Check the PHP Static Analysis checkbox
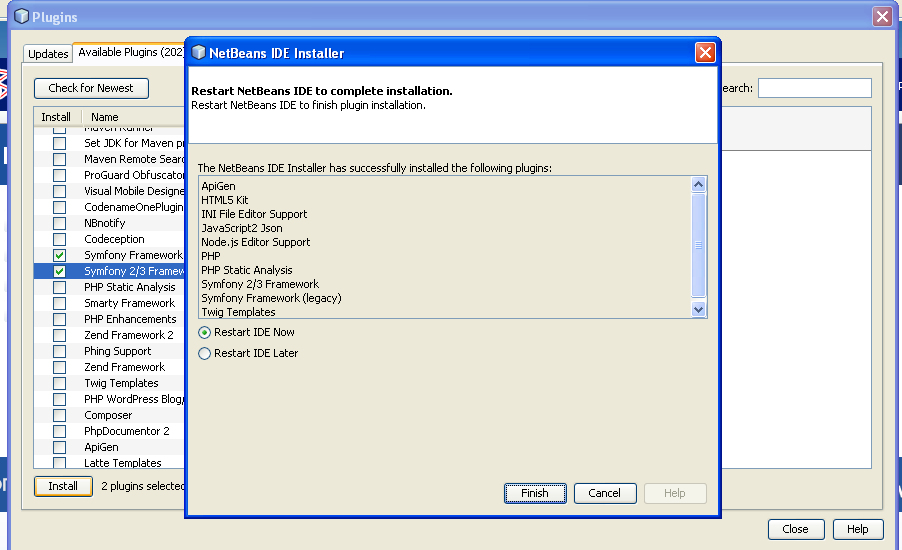This screenshot has height=550, width=902. tap(59, 287)
